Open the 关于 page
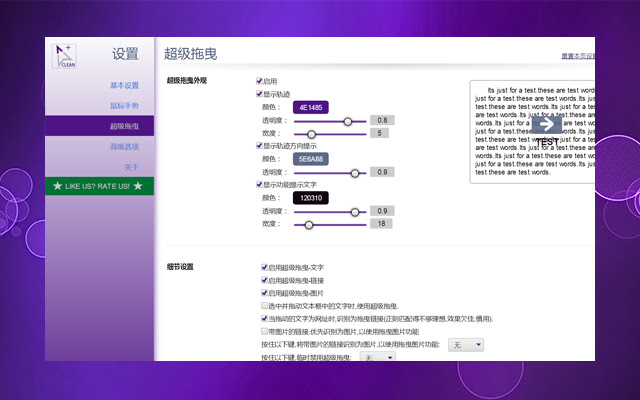640x400 pixels. pos(131,166)
